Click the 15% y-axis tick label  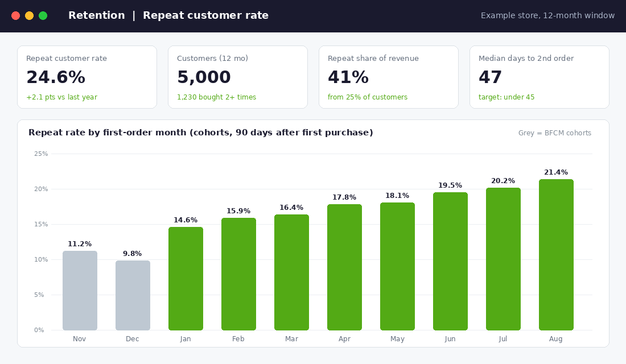41,224
